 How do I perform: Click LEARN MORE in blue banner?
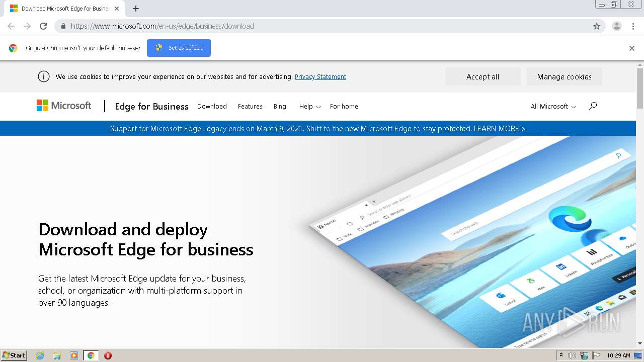pyautogui.click(x=500, y=129)
